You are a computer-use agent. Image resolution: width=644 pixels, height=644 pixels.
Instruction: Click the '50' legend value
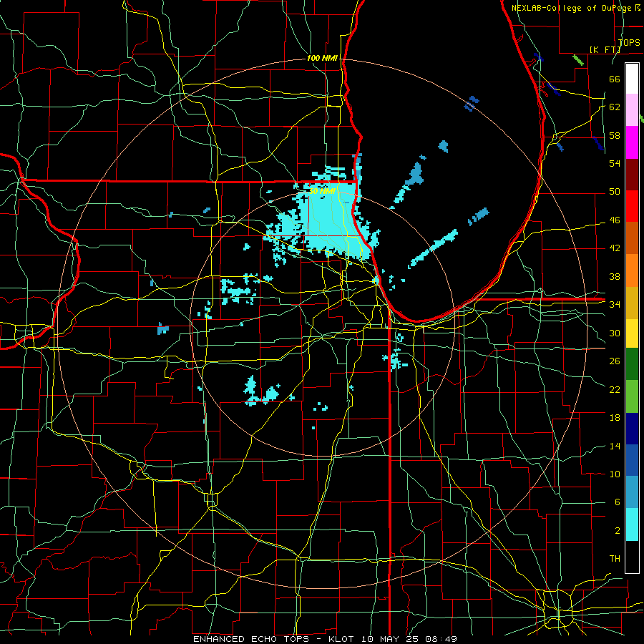tap(615, 192)
